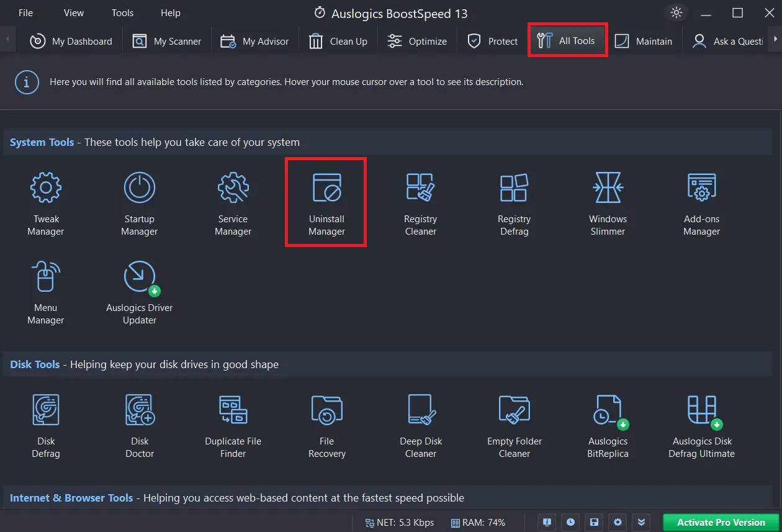Image resolution: width=782 pixels, height=532 pixels.
Task: Click Internet & Browser Tools heading
Action: pos(71,498)
